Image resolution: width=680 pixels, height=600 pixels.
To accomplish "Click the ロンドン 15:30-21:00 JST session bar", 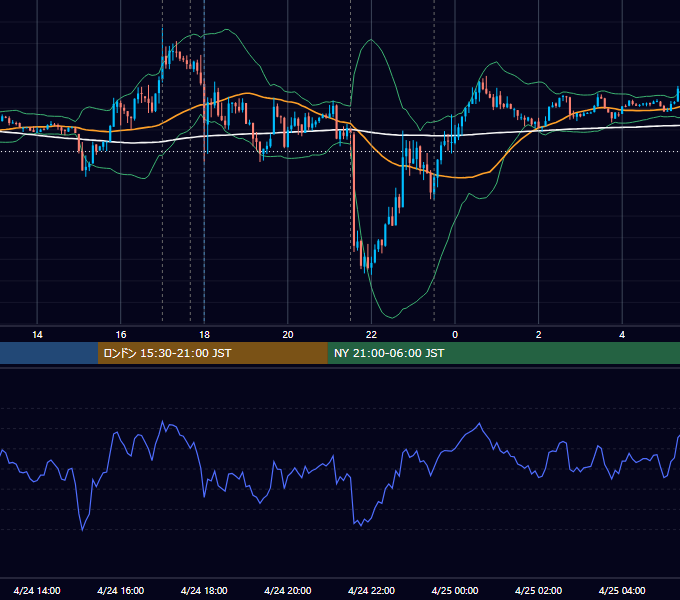I will 212,353.
